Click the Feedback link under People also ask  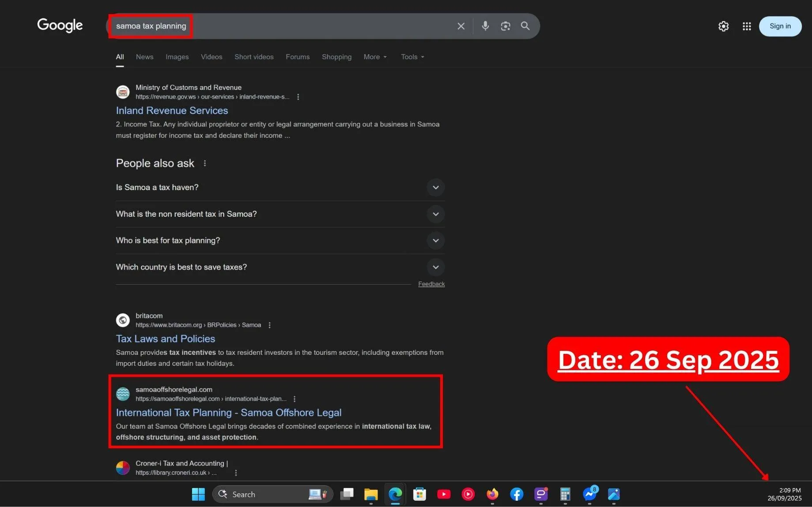(431, 284)
